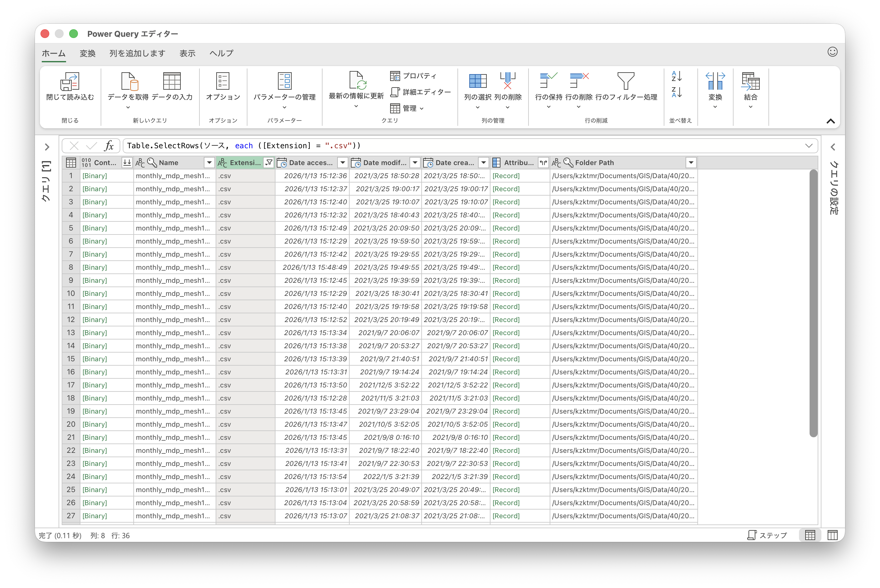Open the Extension column filter dropdown
This screenshot has width=880, height=588.
(269, 162)
